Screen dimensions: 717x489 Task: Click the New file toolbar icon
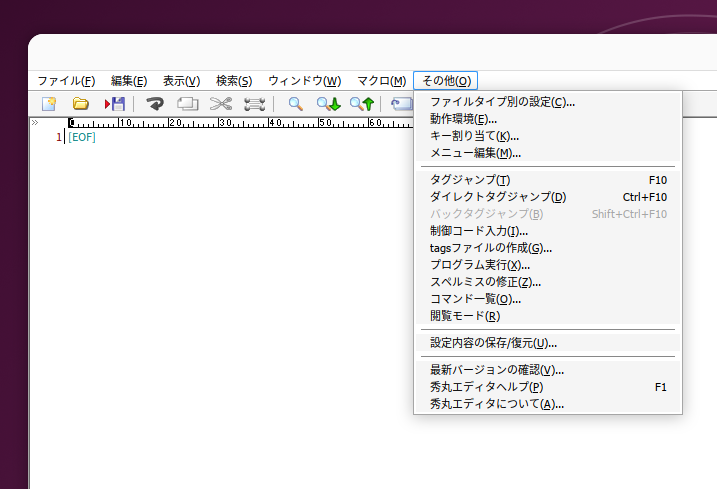click(48, 104)
